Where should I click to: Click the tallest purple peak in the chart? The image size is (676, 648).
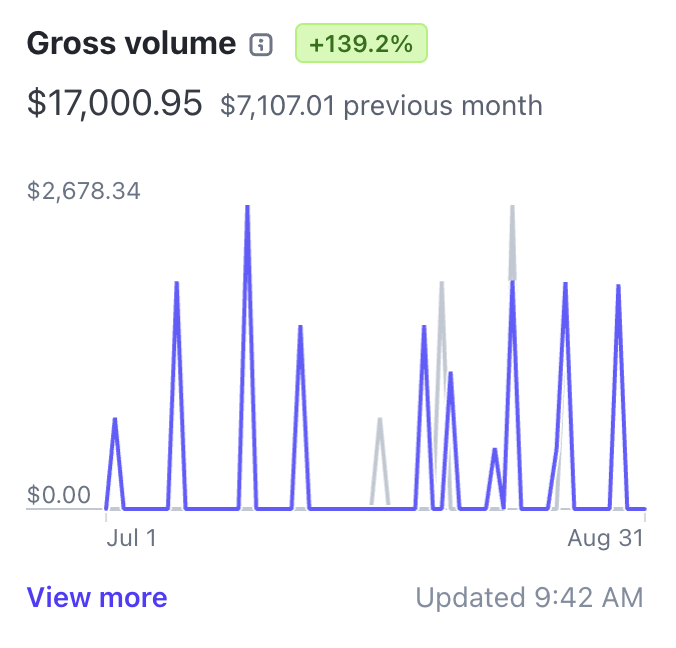[247, 208]
